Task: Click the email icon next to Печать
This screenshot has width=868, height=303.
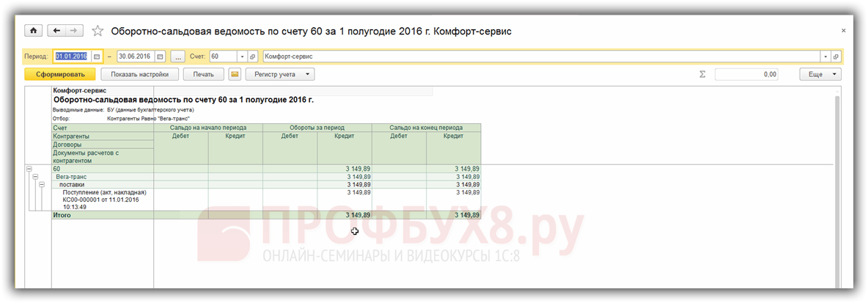Action: pos(235,74)
